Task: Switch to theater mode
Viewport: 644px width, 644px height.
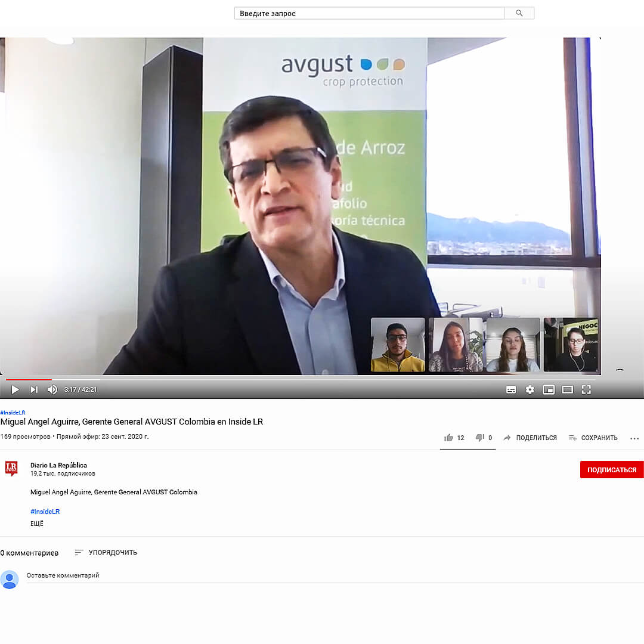Action: click(567, 389)
